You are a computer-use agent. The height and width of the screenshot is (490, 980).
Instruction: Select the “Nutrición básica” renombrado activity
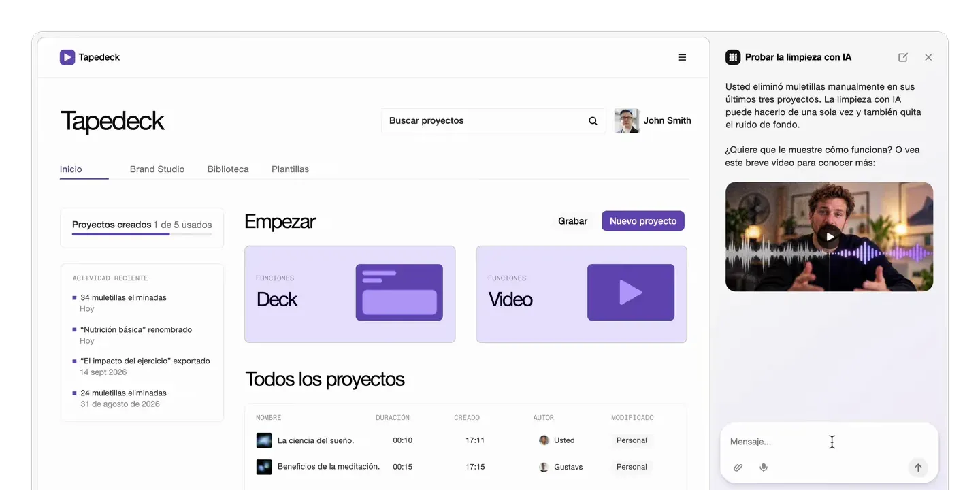tap(136, 329)
